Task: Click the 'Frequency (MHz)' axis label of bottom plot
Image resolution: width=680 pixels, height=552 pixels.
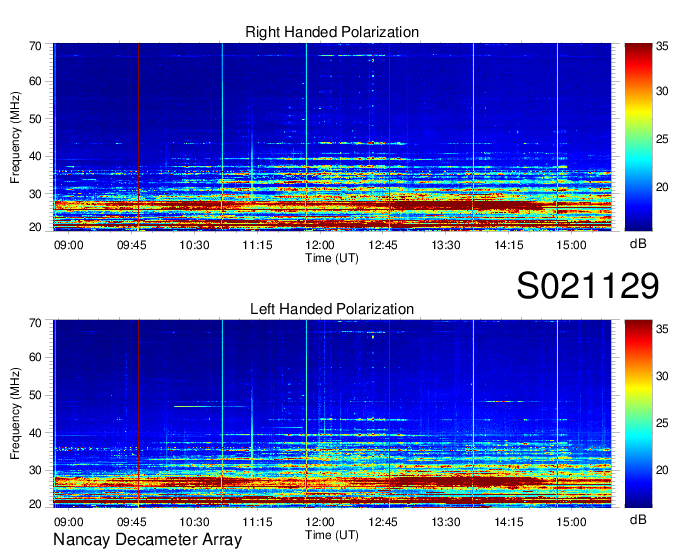Action: pos(15,414)
